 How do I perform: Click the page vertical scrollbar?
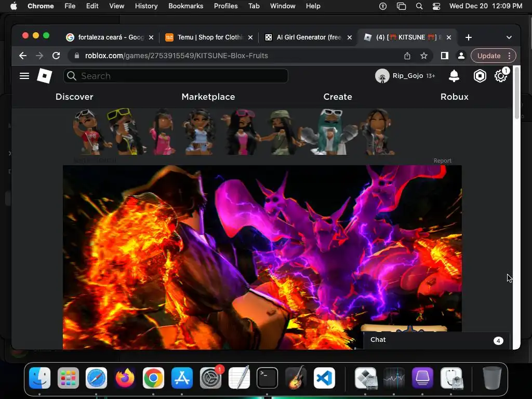click(517, 92)
